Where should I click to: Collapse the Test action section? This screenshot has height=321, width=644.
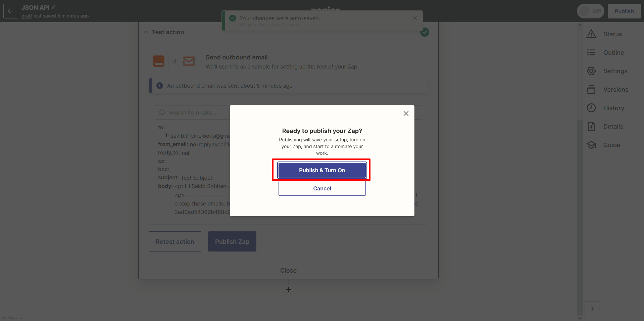pyautogui.click(x=146, y=32)
